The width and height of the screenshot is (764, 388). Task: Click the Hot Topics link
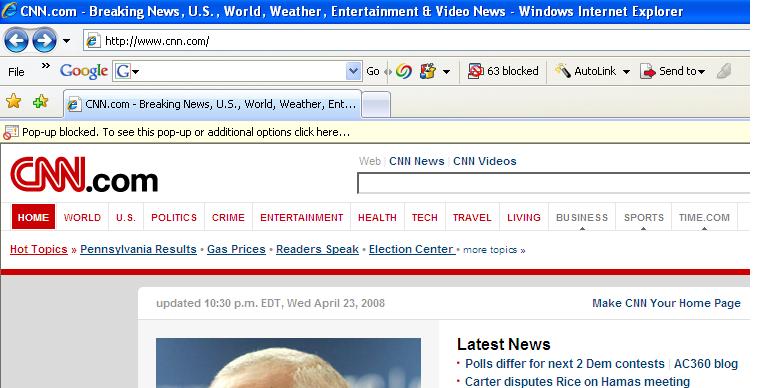click(38, 249)
